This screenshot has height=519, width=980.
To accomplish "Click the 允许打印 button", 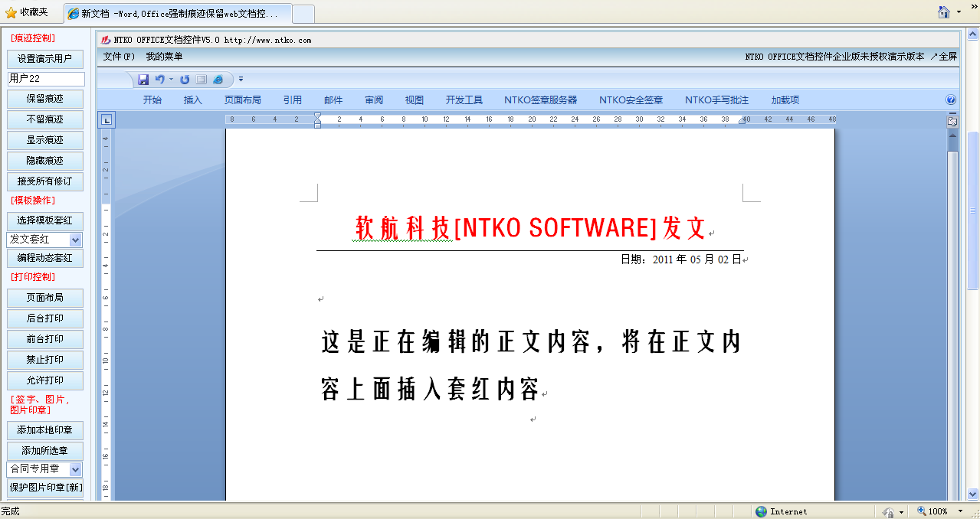I will [45, 380].
